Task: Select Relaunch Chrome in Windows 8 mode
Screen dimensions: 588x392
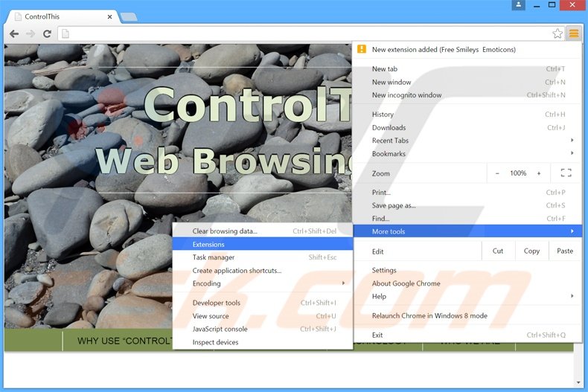Action: (467, 316)
